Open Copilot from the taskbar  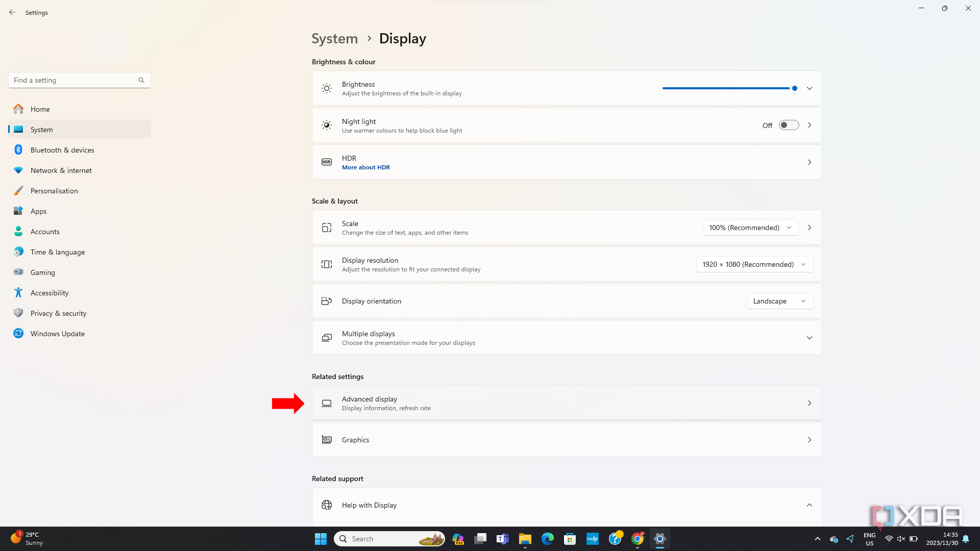[x=458, y=539]
